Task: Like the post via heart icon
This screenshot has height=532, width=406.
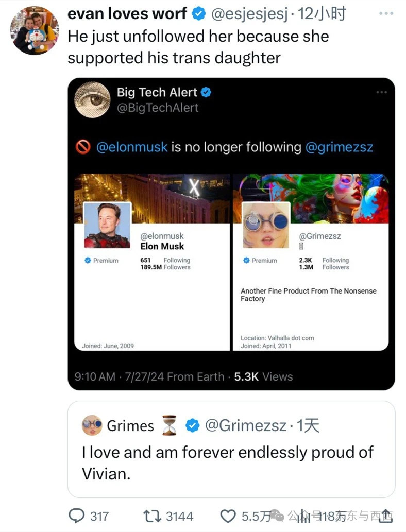Action: click(228, 517)
